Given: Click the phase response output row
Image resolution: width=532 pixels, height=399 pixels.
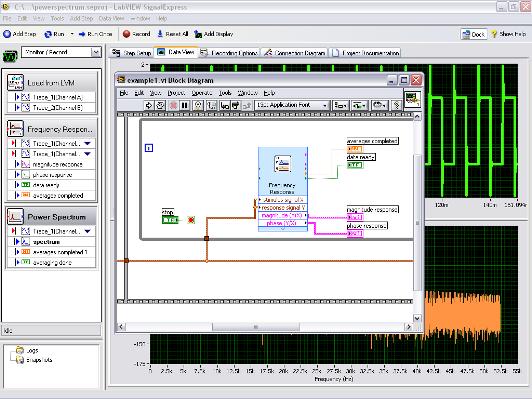Looking at the screenshot, I should pos(52,175).
